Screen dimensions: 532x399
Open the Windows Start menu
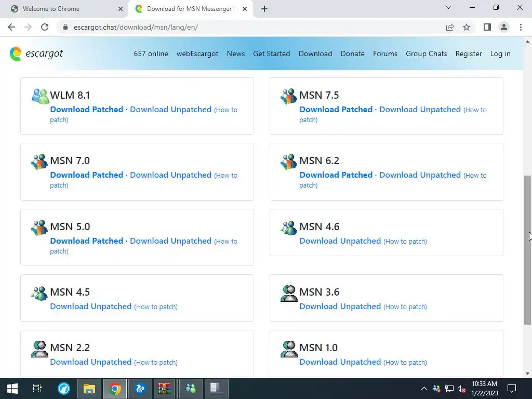click(12, 389)
